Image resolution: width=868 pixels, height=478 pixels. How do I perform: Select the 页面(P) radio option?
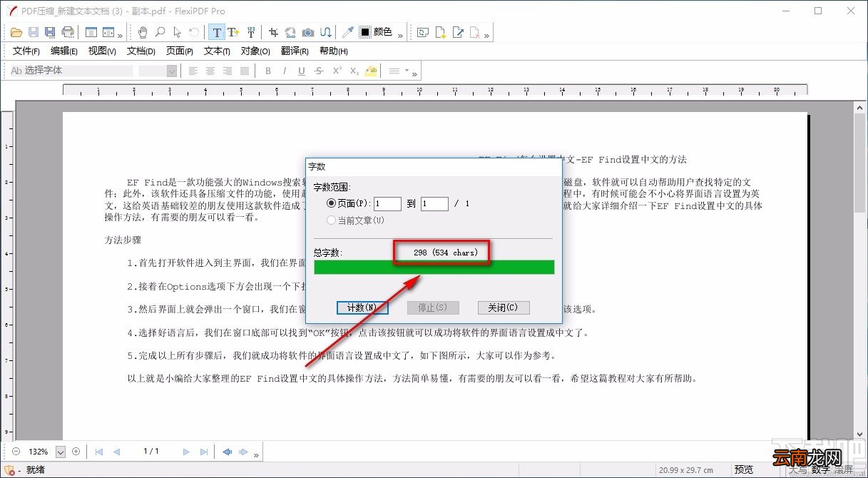331,203
